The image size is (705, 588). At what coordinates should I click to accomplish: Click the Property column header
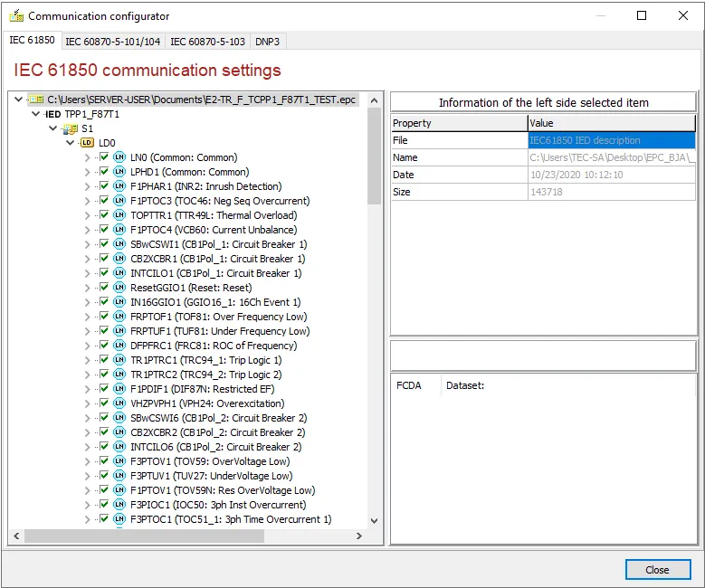(x=459, y=123)
